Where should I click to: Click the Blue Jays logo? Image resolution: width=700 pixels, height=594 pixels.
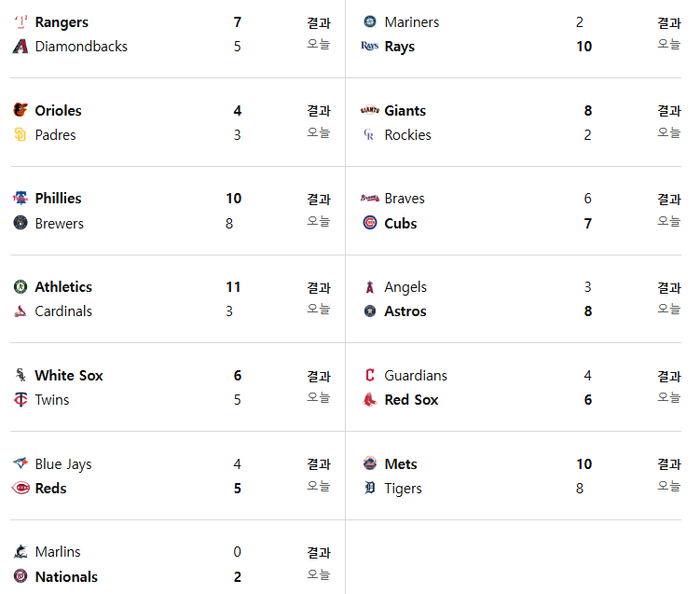tap(21, 463)
